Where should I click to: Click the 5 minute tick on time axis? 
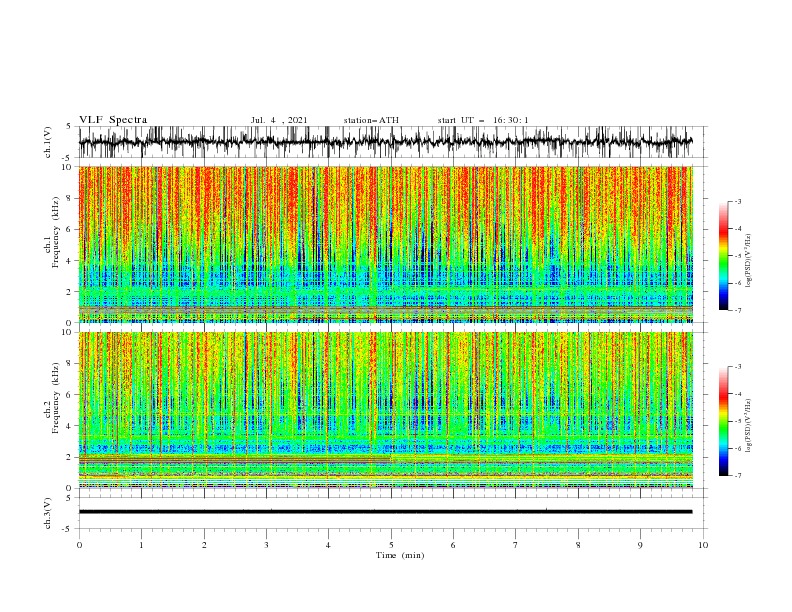click(391, 545)
